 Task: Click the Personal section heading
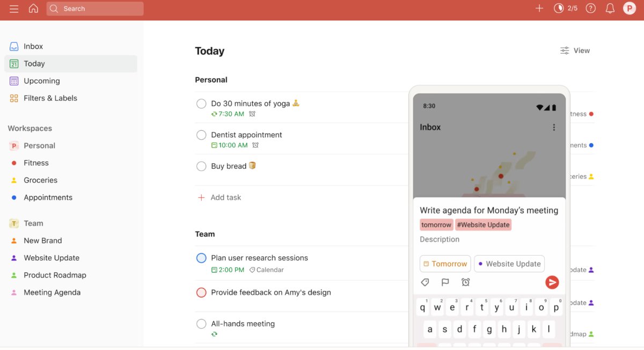[x=211, y=80]
